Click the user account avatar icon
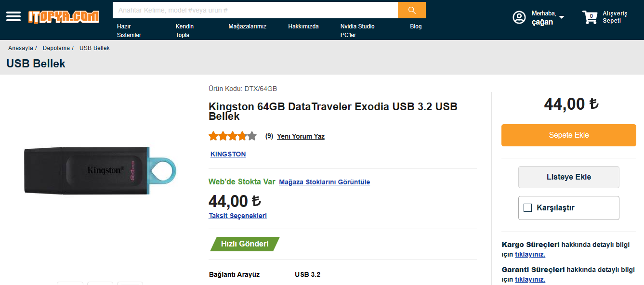Viewport: 644px width, 285px height. click(x=519, y=18)
